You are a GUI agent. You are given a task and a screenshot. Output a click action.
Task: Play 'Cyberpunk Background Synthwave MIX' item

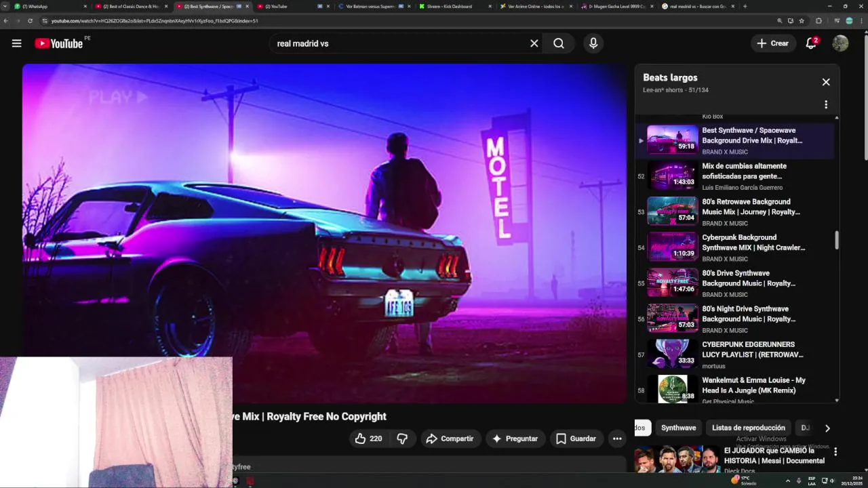click(x=734, y=248)
